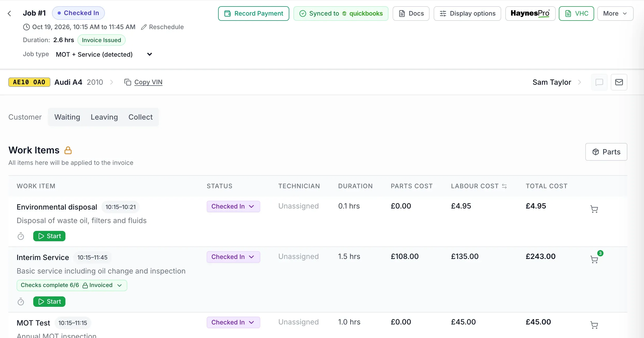
Task: Expand Checks complete 6/6 Invoiced dropdown
Action: [72, 285]
